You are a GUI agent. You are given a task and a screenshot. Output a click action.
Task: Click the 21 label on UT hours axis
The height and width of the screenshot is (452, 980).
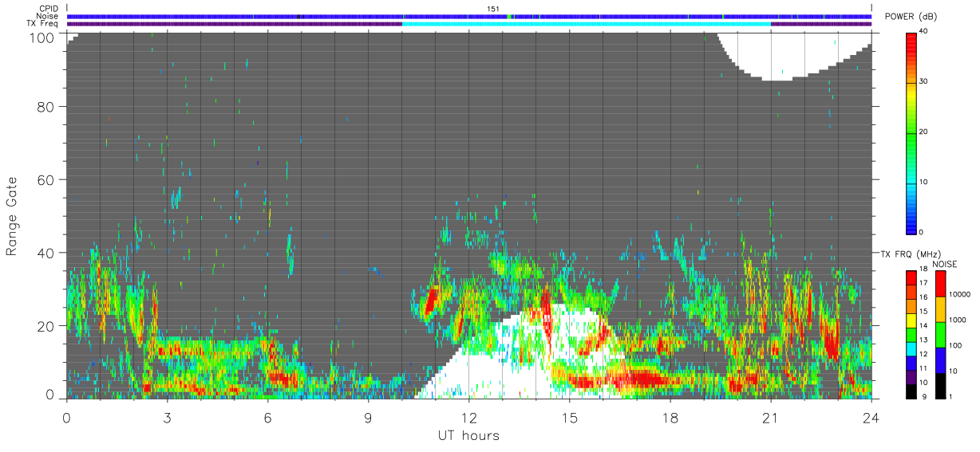[771, 417]
